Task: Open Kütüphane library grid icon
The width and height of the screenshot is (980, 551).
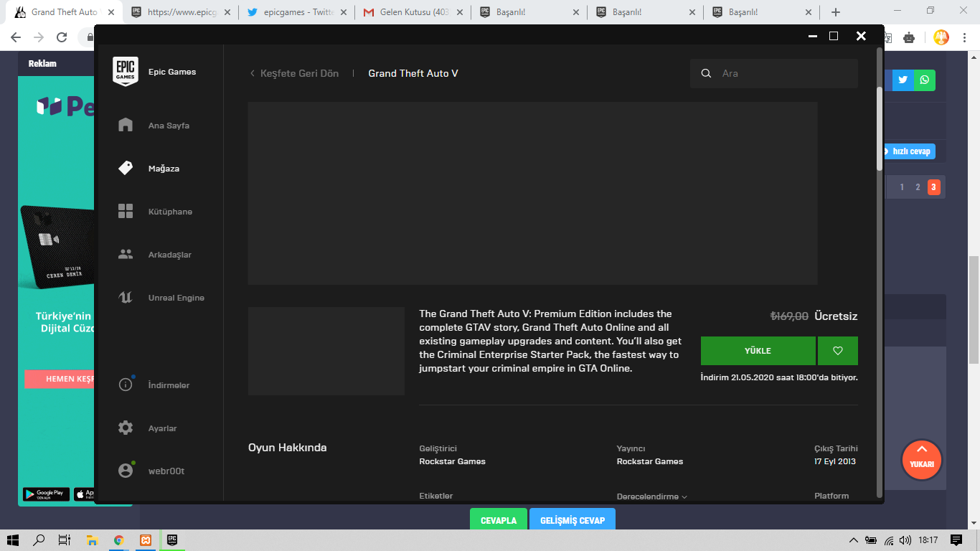Action: point(126,212)
